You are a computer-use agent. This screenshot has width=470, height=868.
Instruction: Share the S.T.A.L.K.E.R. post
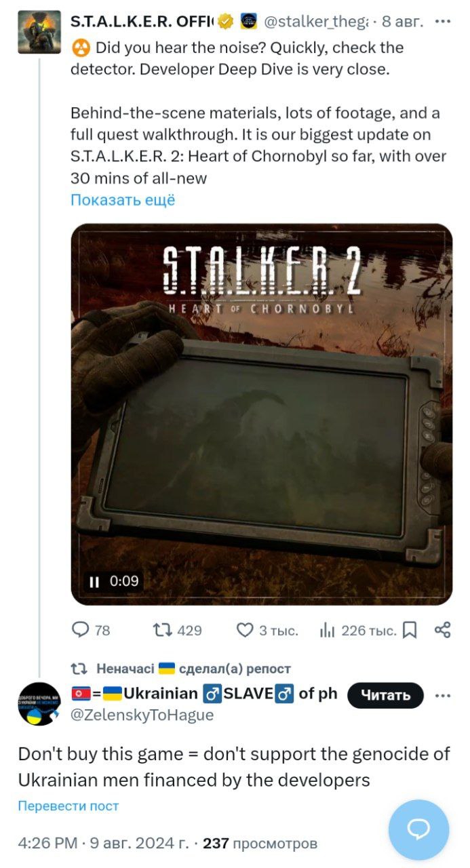click(x=442, y=631)
